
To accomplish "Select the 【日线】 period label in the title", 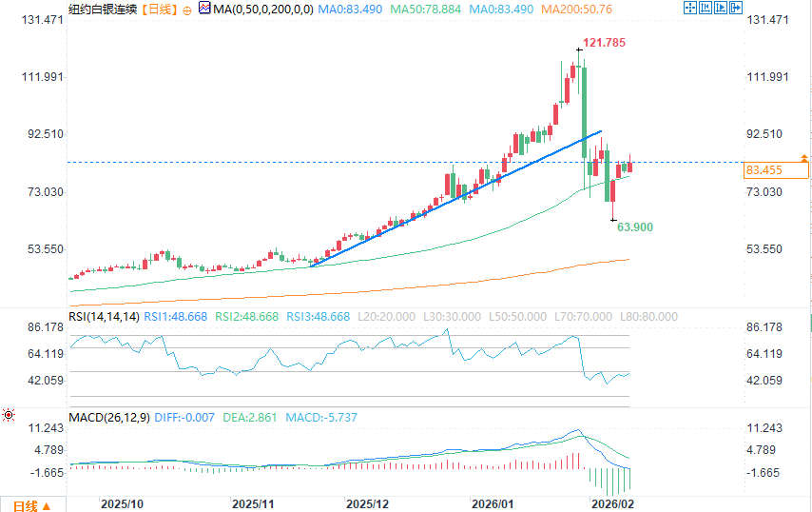I will 160,10.
